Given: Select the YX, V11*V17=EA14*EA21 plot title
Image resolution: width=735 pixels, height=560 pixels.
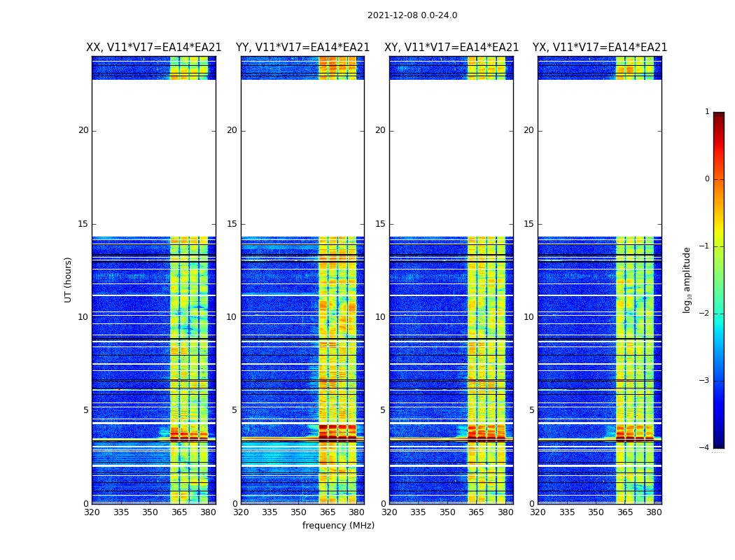Looking at the screenshot, I should (x=600, y=48).
